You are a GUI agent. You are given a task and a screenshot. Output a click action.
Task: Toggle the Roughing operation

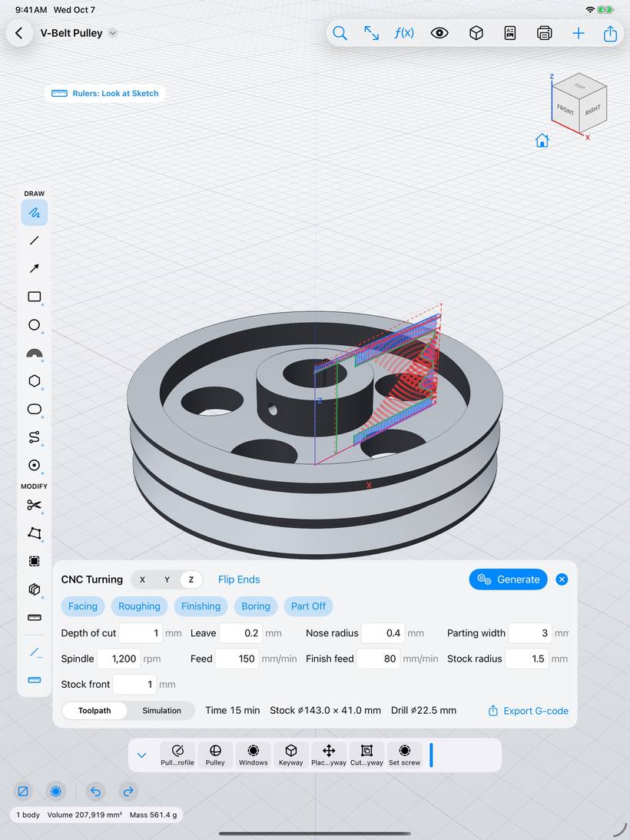point(139,606)
